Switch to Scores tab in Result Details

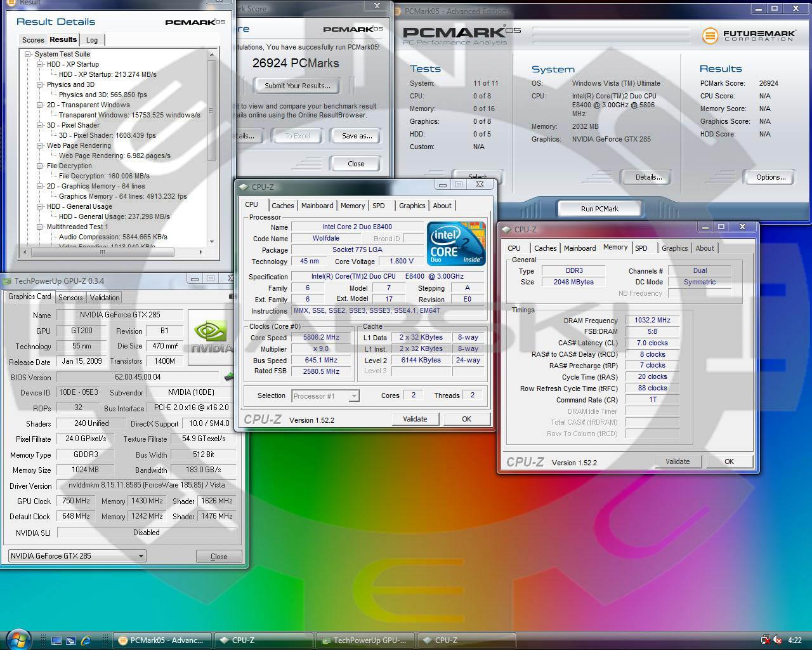coord(33,40)
